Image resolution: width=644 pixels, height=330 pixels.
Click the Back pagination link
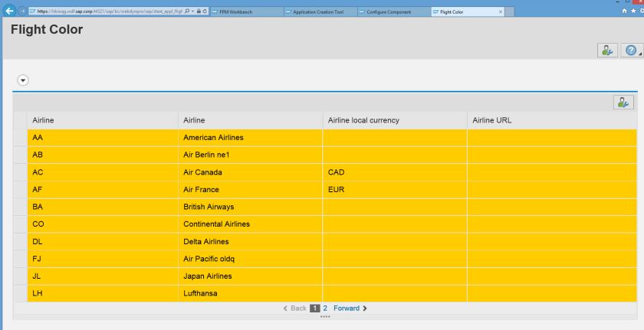[294, 309]
